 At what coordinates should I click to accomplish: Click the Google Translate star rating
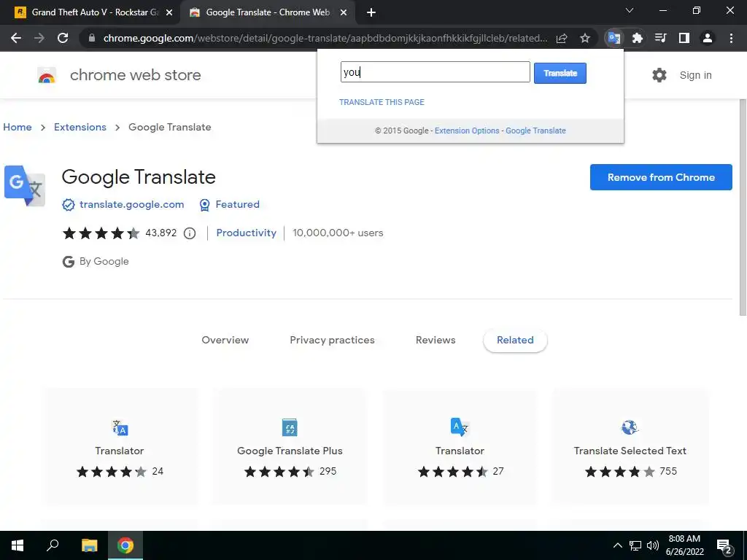coord(101,233)
